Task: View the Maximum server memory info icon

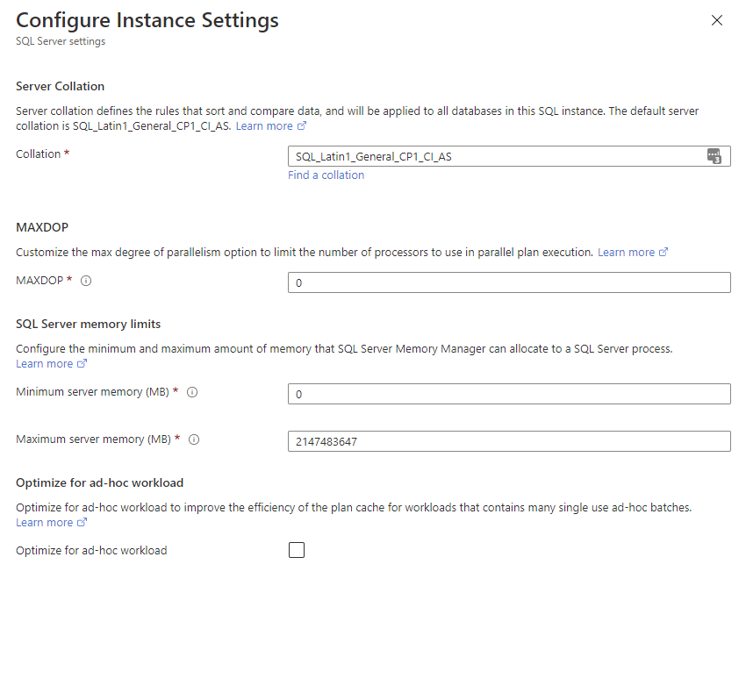Action: [194, 439]
